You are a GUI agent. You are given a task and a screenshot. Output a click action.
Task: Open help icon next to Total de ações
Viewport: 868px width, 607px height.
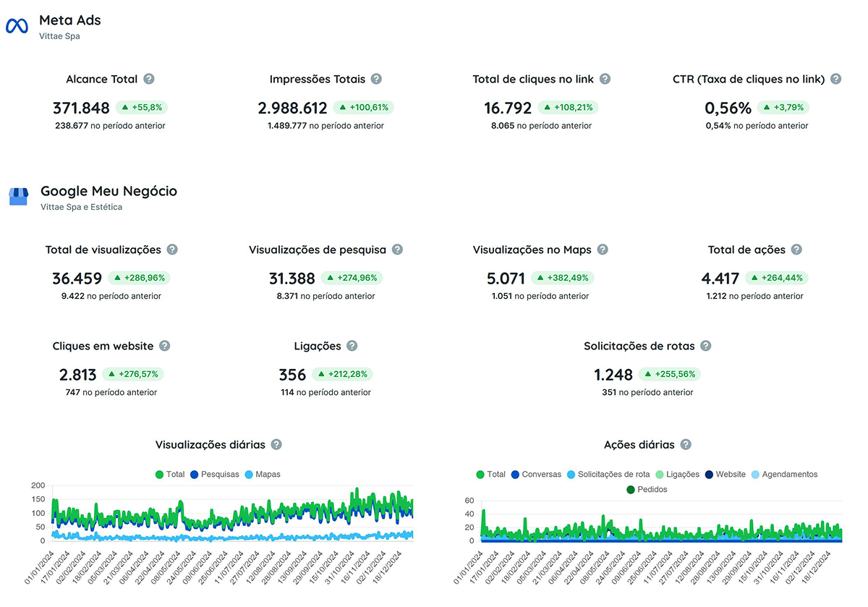pos(796,250)
